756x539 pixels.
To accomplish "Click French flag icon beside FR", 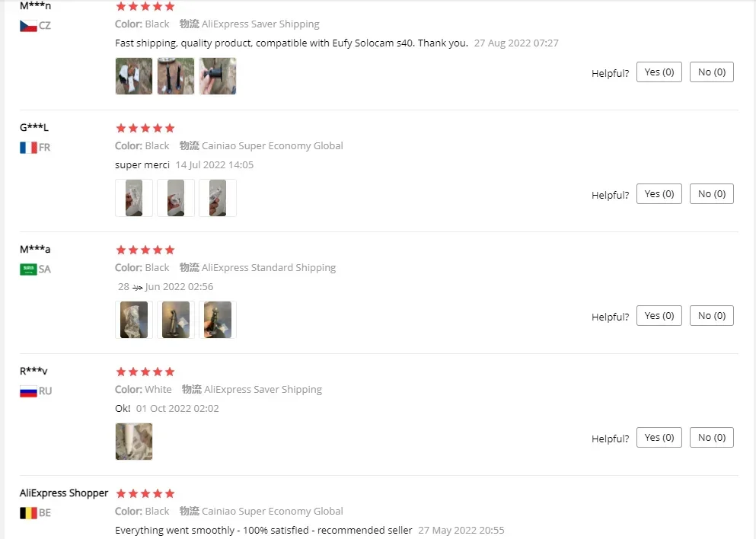I will (28, 148).
